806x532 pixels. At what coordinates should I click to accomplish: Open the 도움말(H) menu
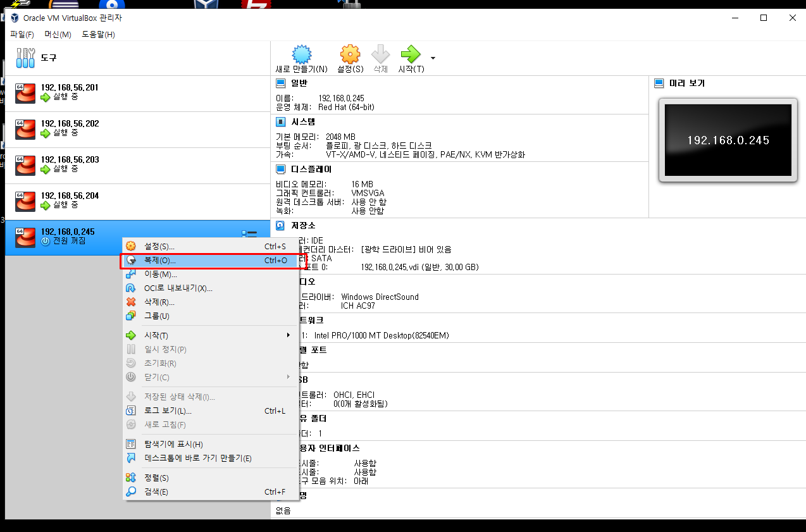pos(98,34)
